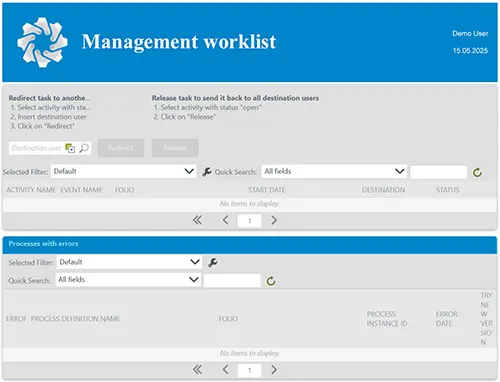Go to previous page of errors grid
This screenshot has height=382, width=500.
[x=225, y=369]
